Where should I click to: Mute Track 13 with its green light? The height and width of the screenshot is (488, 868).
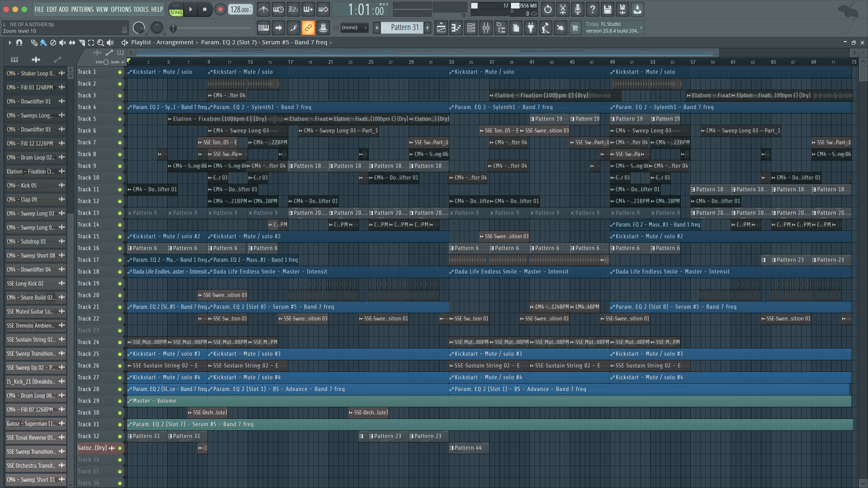click(x=120, y=213)
